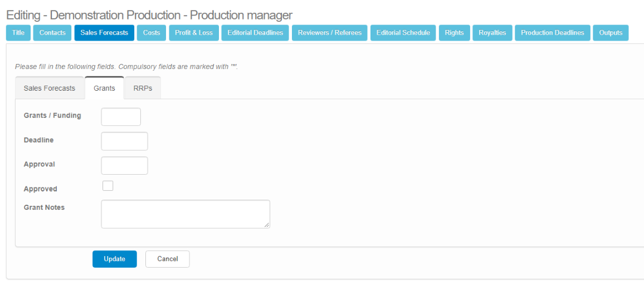The image size is (644, 296).
Task: Open the Editorial Schedule tab
Action: click(x=403, y=33)
